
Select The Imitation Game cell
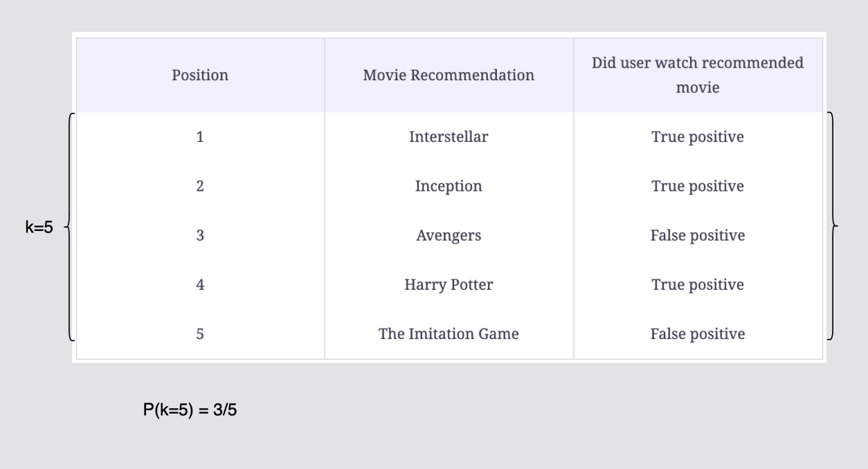coord(449,334)
